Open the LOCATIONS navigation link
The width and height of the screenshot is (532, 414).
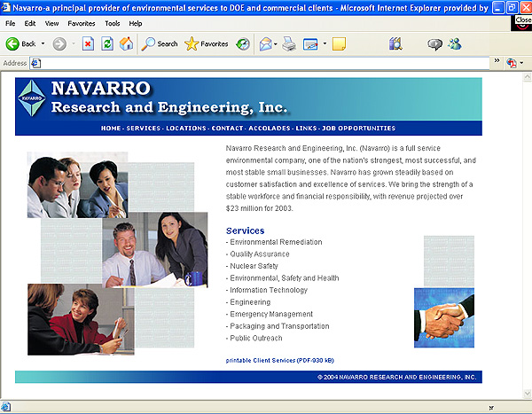coord(186,129)
